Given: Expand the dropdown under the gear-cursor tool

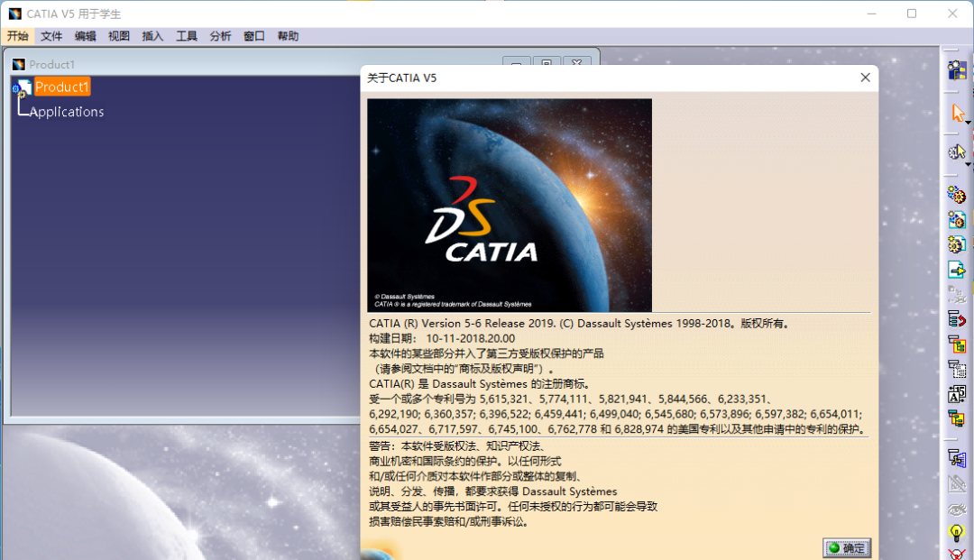Looking at the screenshot, I should pyautogui.click(x=969, y=164).
